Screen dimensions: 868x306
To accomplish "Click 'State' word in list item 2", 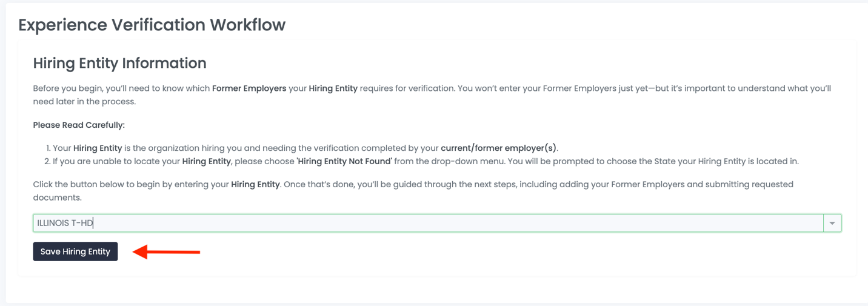I will 666,161.
